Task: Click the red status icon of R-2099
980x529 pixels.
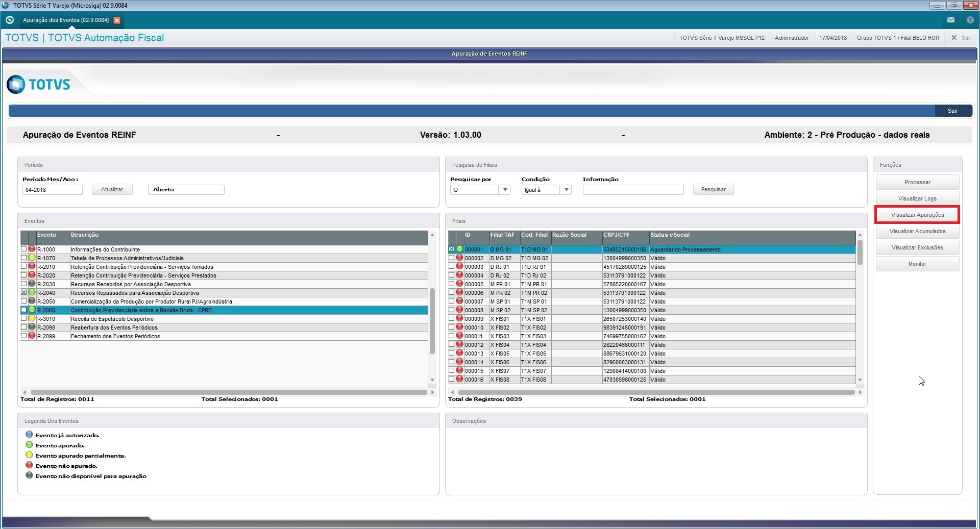Action: [32, 336]
